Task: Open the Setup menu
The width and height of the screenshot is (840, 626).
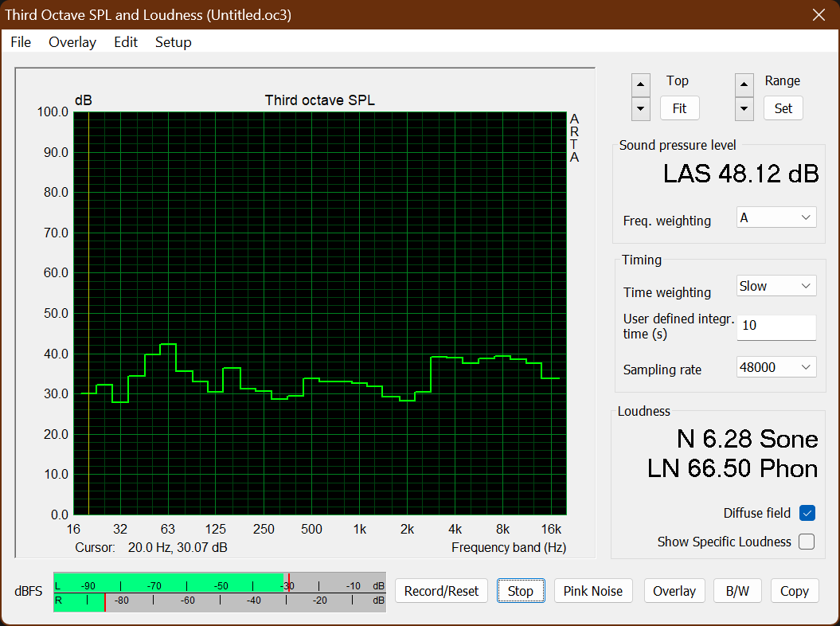Action: tap(173, 41)
